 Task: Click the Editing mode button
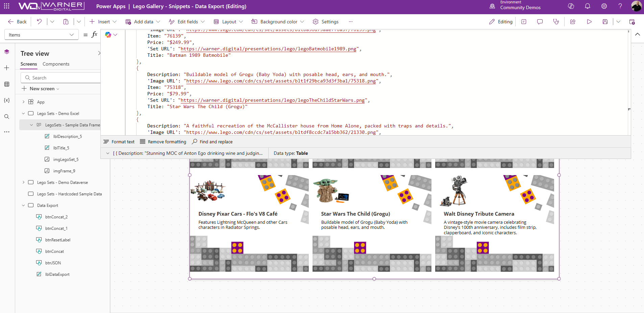tap(501, 22)
